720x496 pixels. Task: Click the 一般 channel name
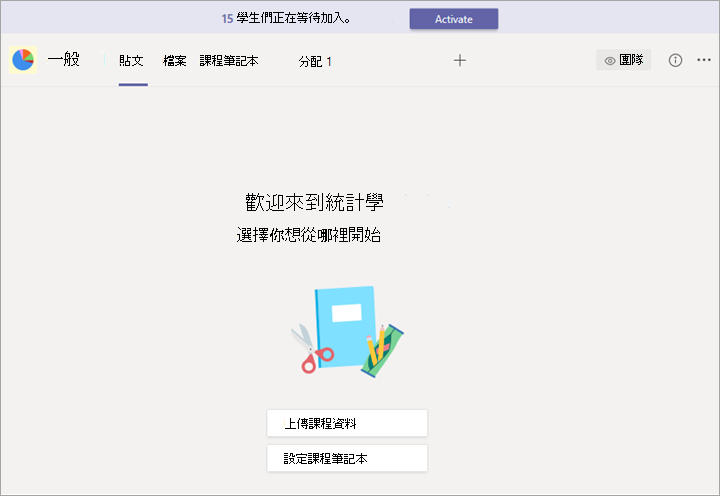[x=64, y=59]
